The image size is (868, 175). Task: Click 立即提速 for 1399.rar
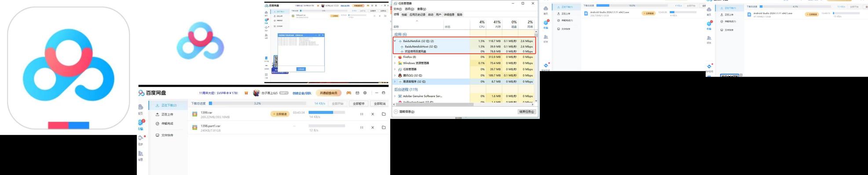280,114
